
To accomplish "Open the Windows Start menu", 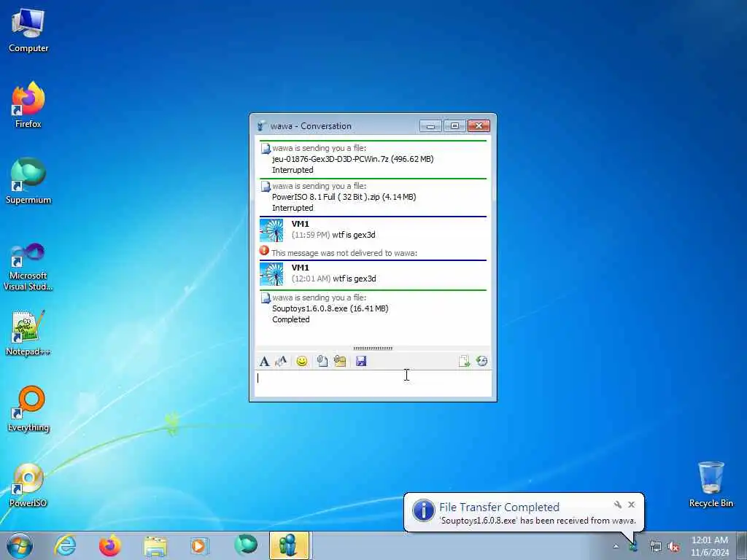I will [x=20, y=545].
